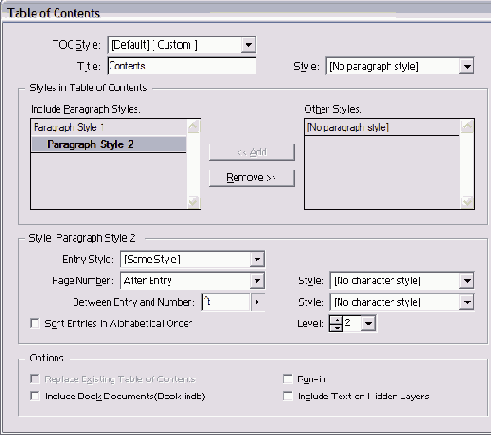Select Paragraph Style 1 in include list

pyautogui.click(x=108, y=127)
